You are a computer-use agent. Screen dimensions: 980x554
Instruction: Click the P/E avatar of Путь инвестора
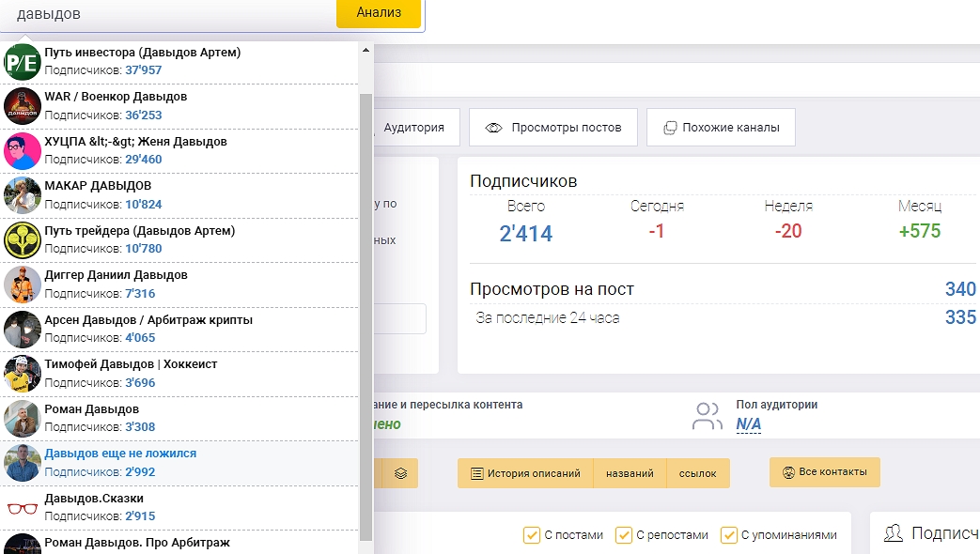(21, 60)
